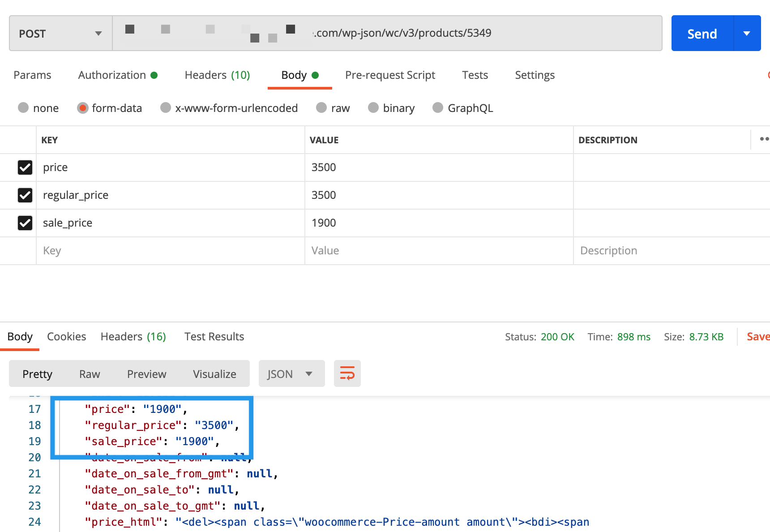Click the empty Value input field

(439, 251)
